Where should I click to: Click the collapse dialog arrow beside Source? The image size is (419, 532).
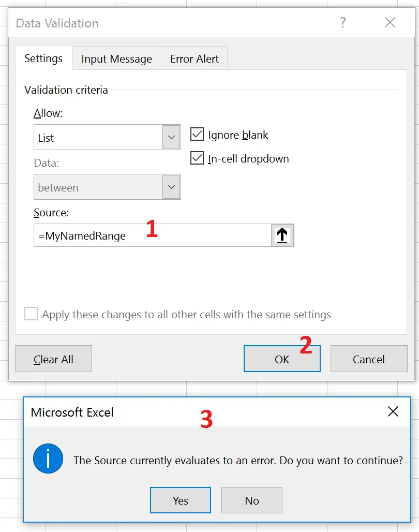coord(282,235)
